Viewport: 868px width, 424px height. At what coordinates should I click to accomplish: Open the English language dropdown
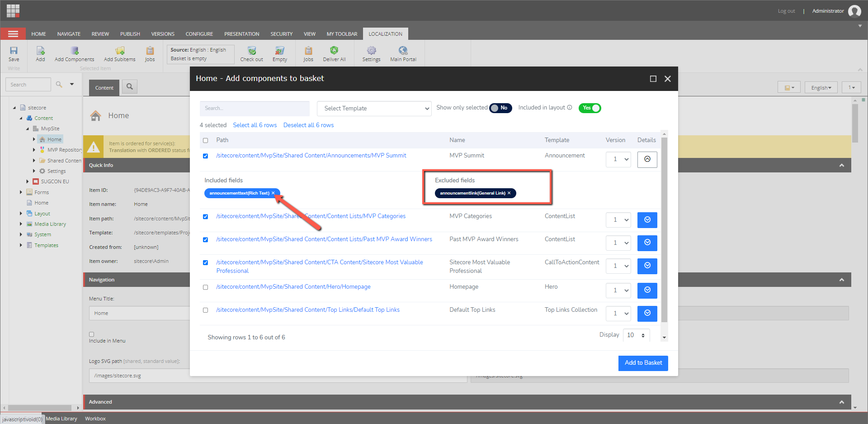point(821,87)
